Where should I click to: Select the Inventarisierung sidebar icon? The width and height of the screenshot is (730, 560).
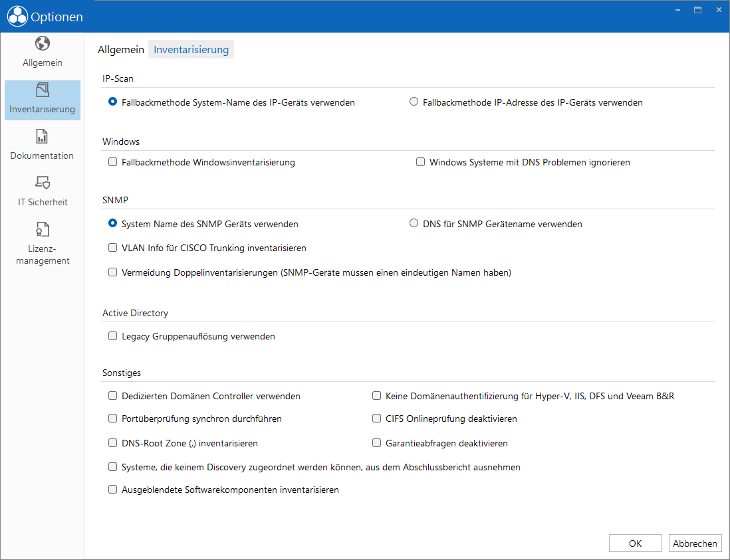click(43, 90)
